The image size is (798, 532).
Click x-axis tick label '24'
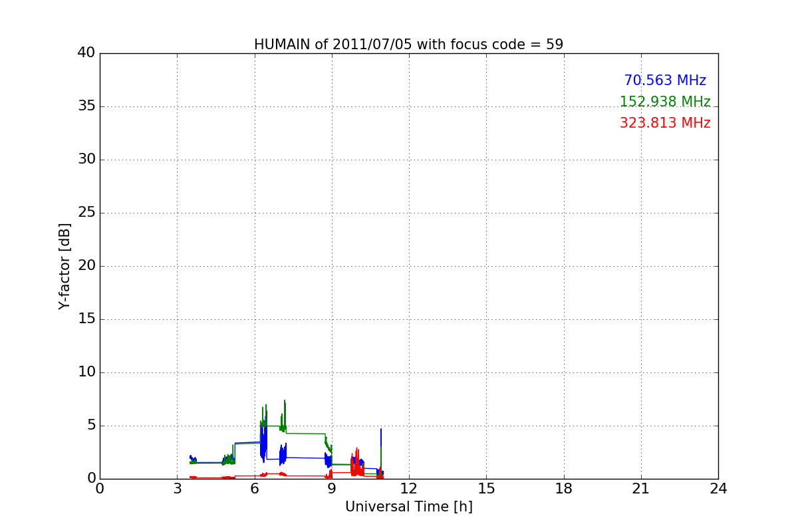(718, 489)
